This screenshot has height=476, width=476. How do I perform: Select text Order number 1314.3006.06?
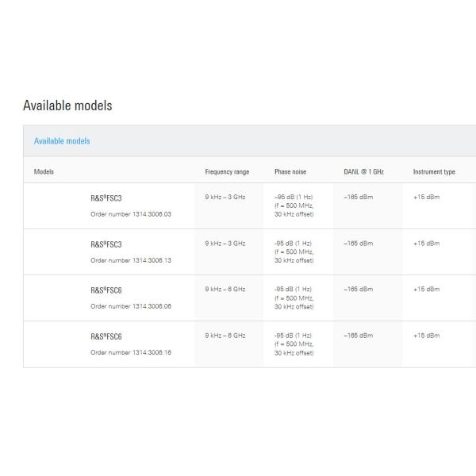coord(131,306)
